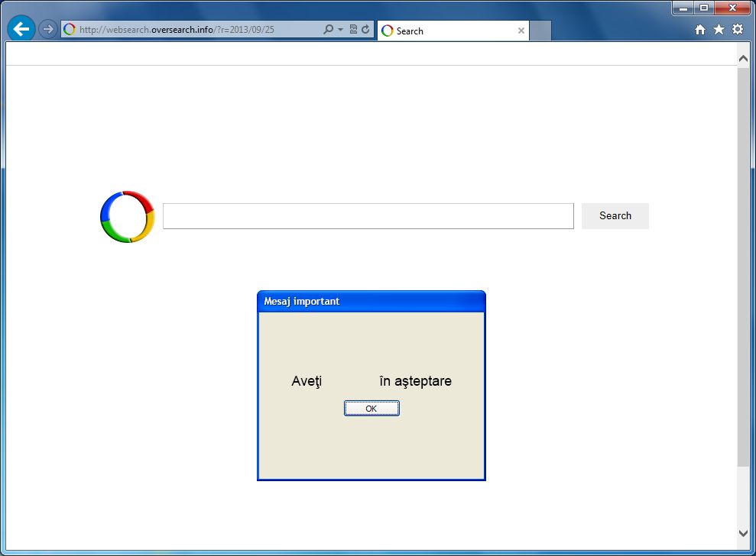Close the browser window
The height and width of the screenshot is (556, 756).
tap(732, 8)
